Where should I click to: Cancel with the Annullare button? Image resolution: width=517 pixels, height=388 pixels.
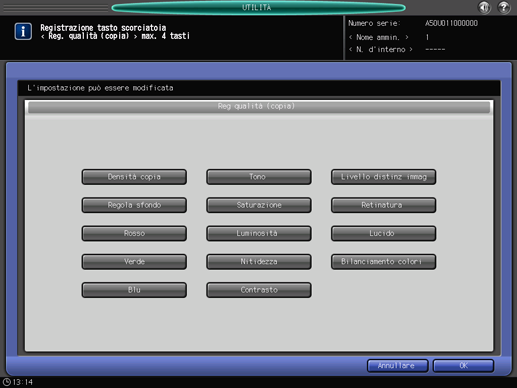tap(397, 366)
